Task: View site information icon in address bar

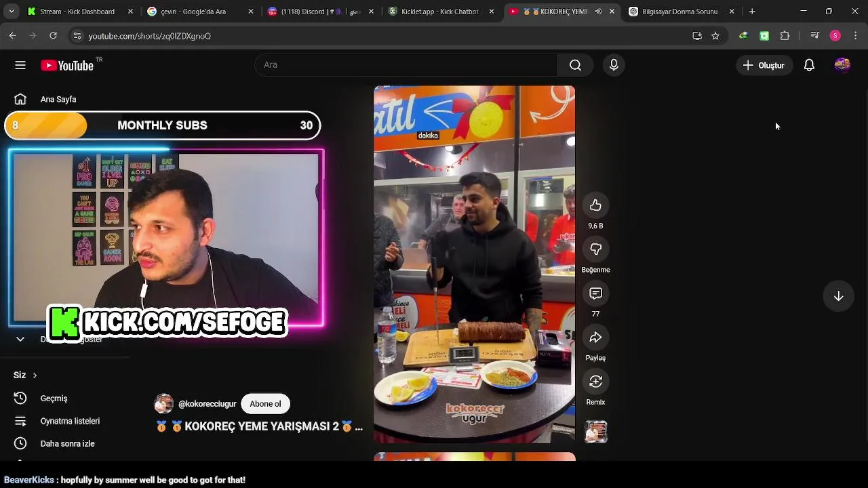Action: point(77,36)
